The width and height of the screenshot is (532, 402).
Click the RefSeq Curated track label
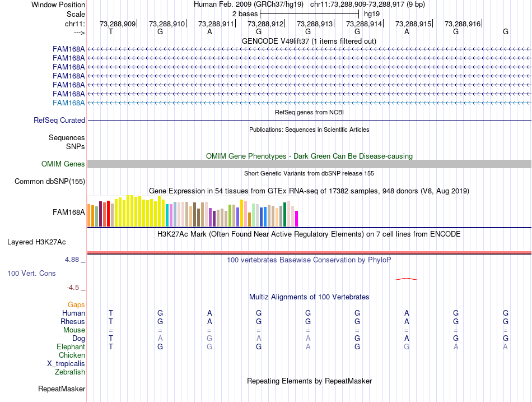(x=59, y=120)
